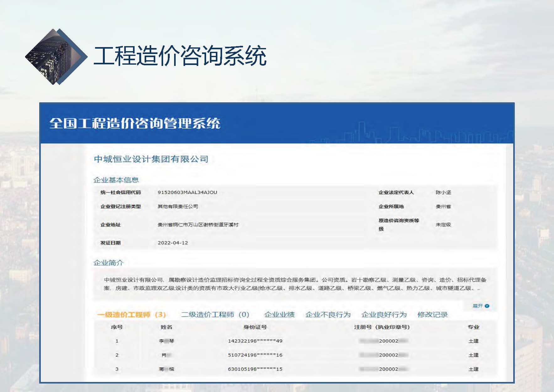The width and height of the screenshot is (554, 392).
Task: Click the 企业基本信息 section heading
Action: pyautogui.click(x=116, y=180)
